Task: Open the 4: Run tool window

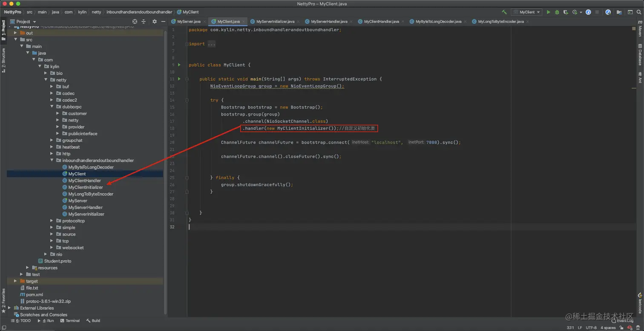Action: (x=46, y=321)
